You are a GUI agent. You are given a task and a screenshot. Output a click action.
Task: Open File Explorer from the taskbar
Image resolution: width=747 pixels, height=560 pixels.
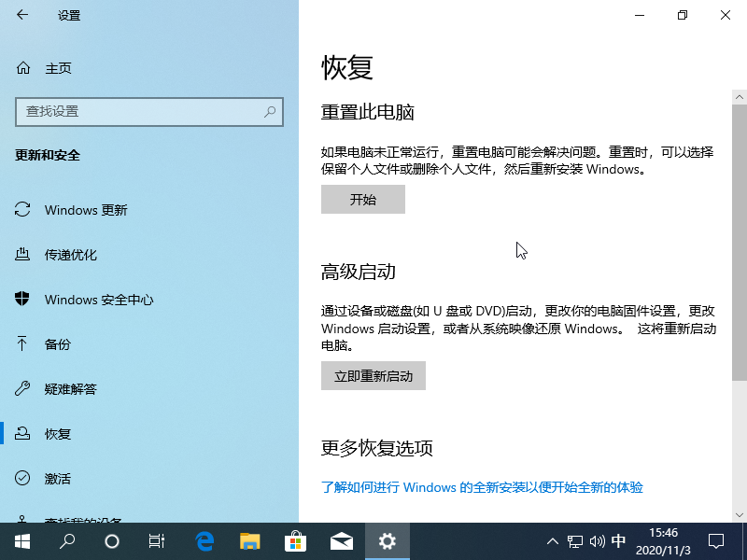(249, 541)
